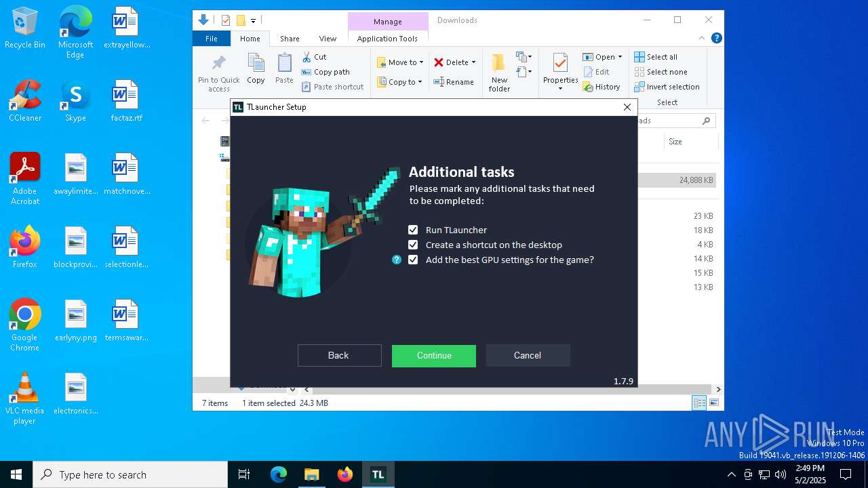Click Select none in the ribbon
Screen dimensions: 868x488
660,72
